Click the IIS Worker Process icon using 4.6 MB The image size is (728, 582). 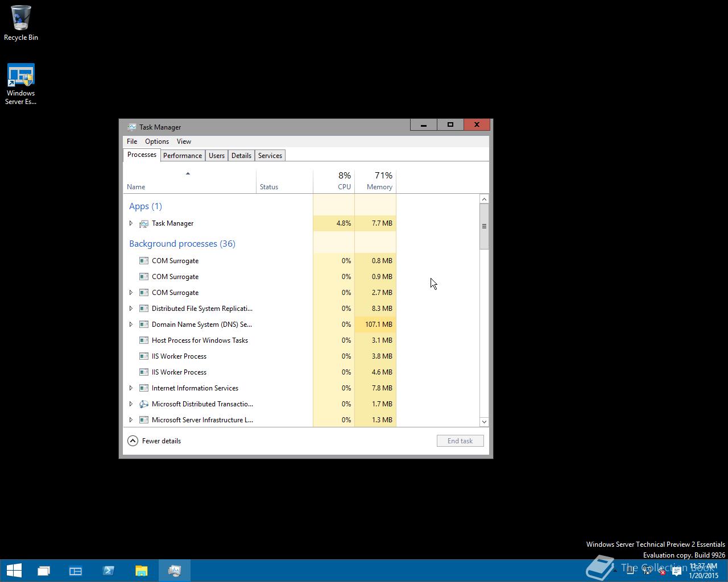(x=144, y=372)
